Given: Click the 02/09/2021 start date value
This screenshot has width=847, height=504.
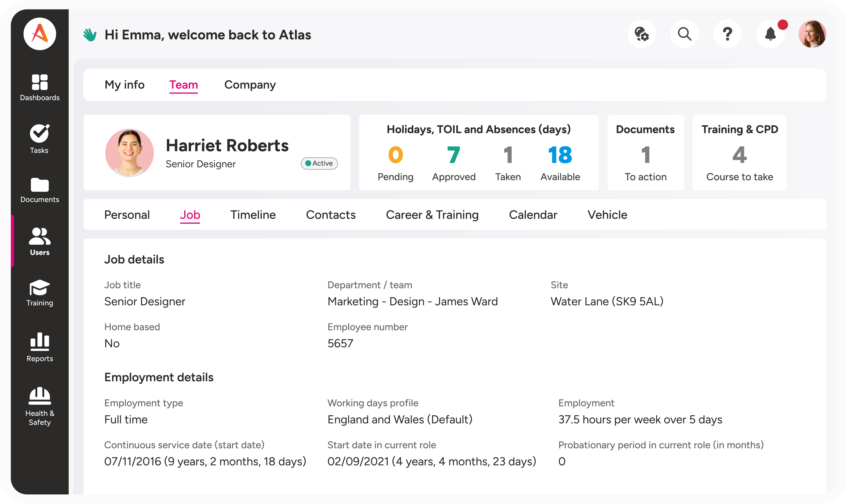Looking at the screenshot, I should 432,462.
